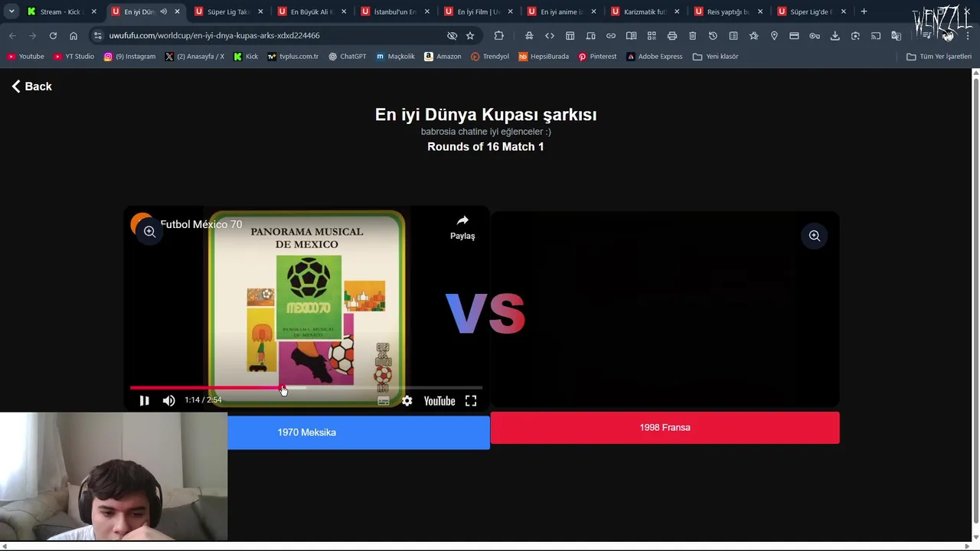The width and height of the screenshot is (980, 551).
Task: Reload the current page
Action: point(53,35)
